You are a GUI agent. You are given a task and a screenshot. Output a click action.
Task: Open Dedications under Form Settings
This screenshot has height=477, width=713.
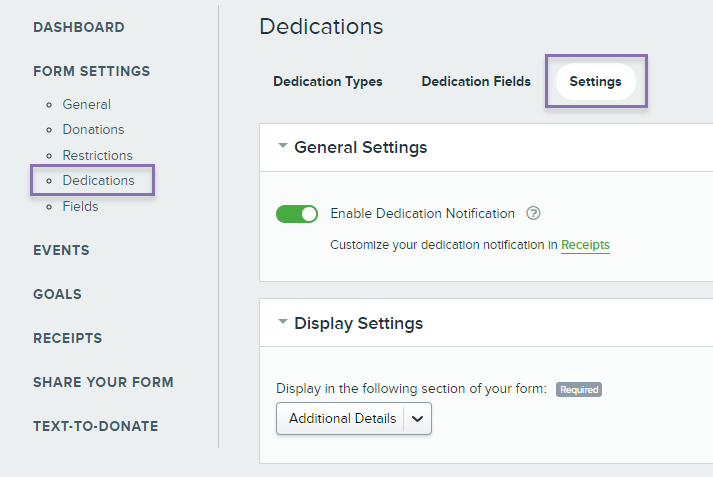[98, 181]
